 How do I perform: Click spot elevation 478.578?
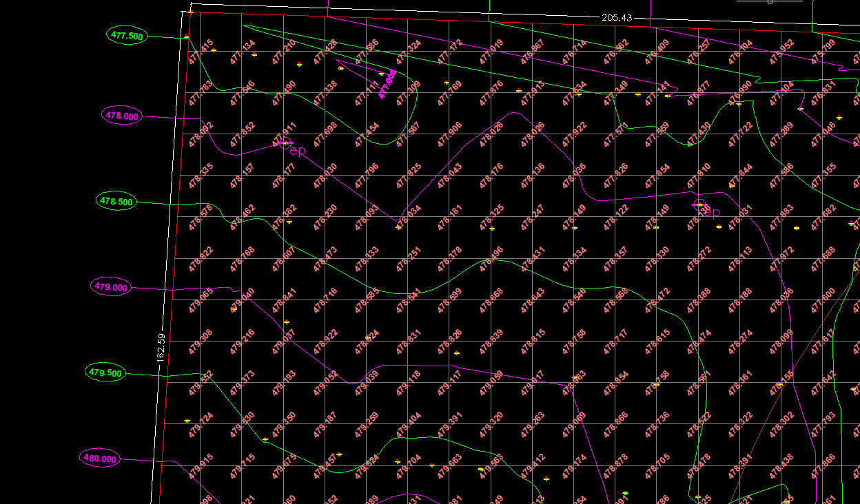click(x=201, y=218)
